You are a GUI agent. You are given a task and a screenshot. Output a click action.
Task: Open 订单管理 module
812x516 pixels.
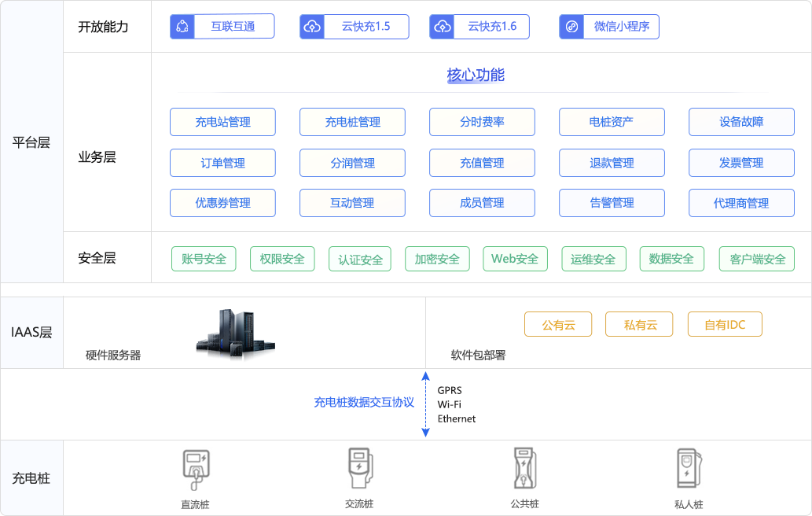coord(222,163)
